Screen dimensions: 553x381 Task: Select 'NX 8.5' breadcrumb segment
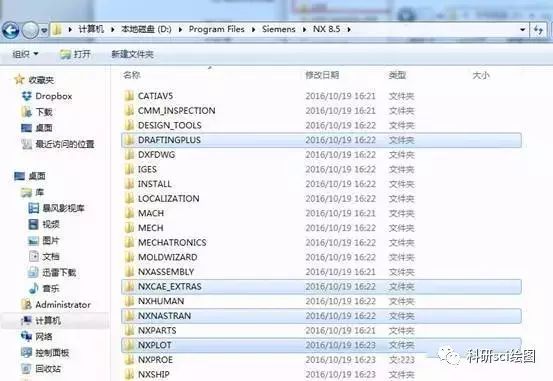coord(327,29)
